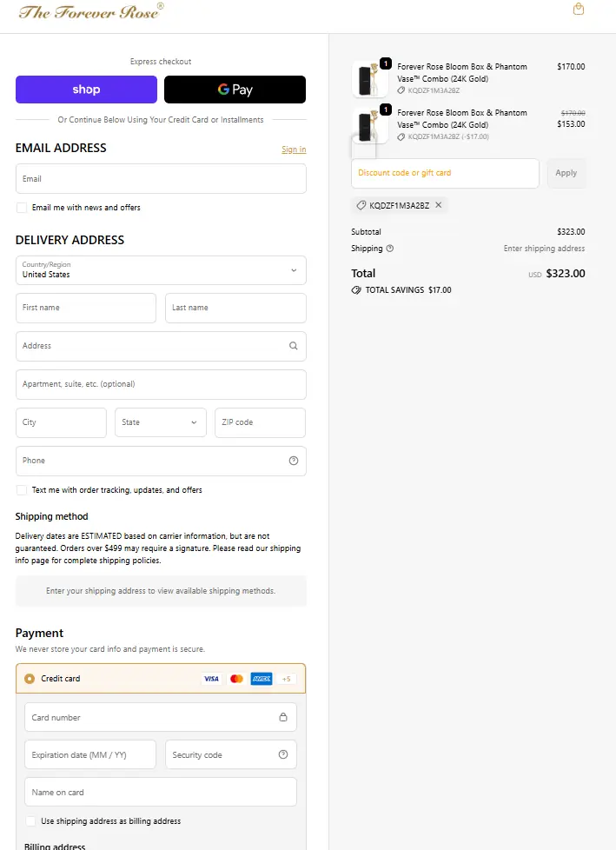
Task: Check Text me with order tracking updates
Action: pos(22,490)
